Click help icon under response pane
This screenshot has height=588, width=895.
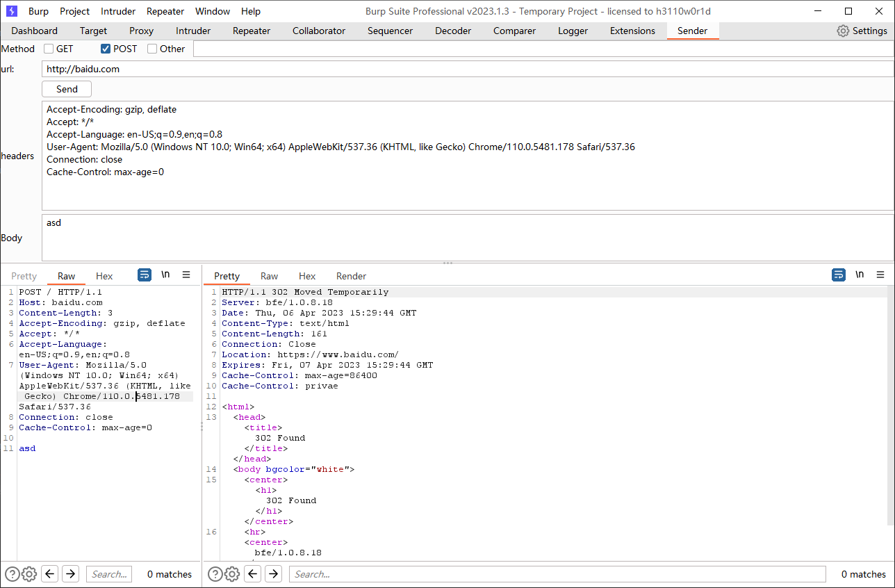(215, 574)
